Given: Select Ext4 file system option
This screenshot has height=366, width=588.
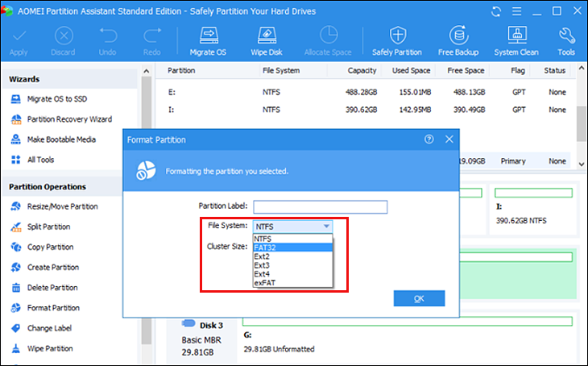Looking at the screenshot, I should pos(292,273).
